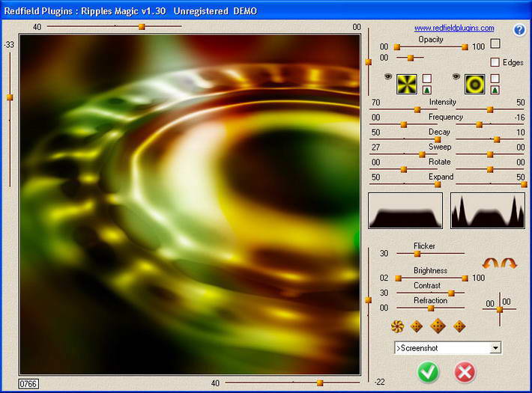Click the red X cancel button
This screenshot has height=393, width=532.
click(465, 372)
